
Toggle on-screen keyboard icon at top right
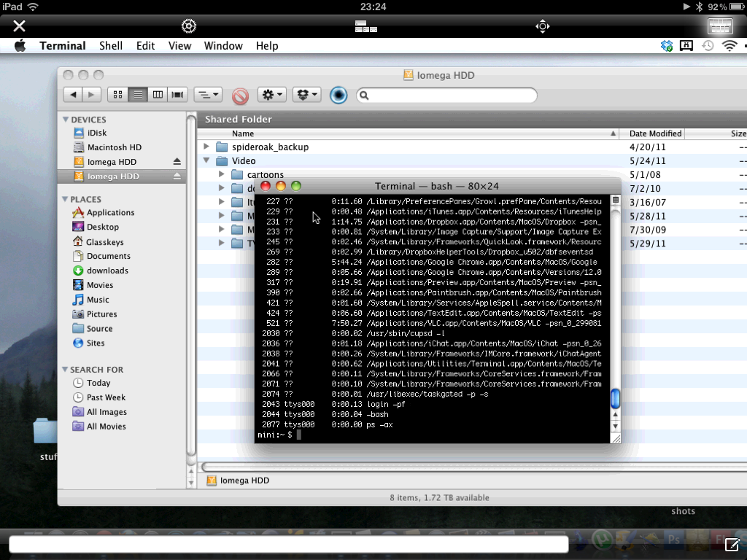(x=719, y=26)
